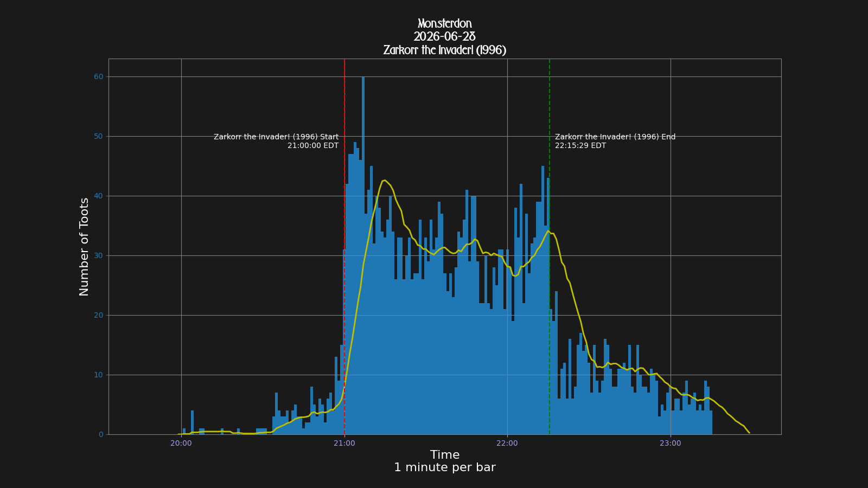Click the '21:00:00 EDT' start timestamp
Viewport: 868px width, 488px height.
[x=313, y=146]
